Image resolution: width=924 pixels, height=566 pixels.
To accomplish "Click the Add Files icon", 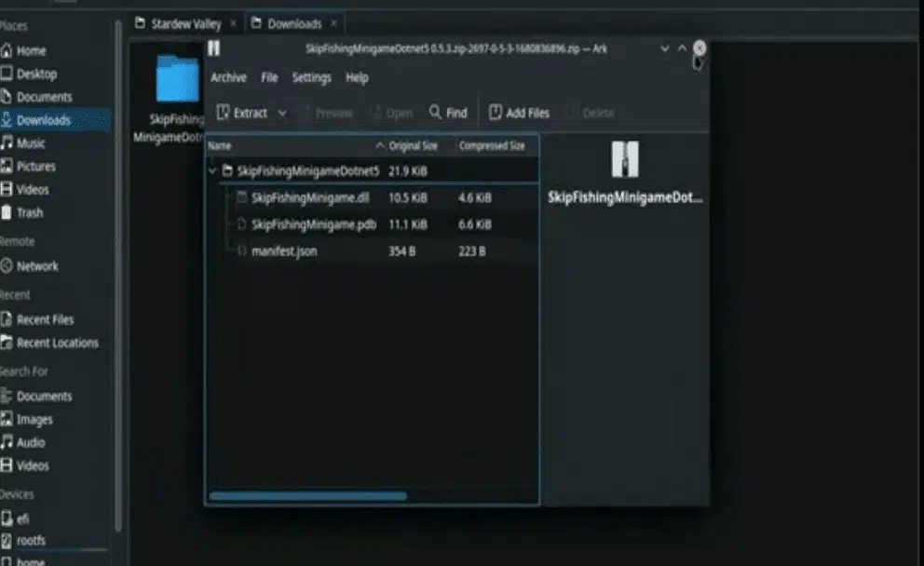I will [x=495, y=113].
